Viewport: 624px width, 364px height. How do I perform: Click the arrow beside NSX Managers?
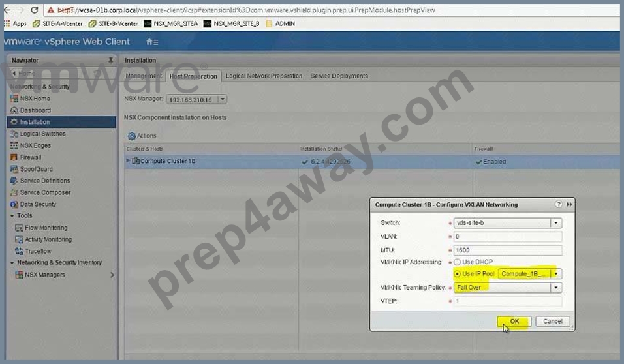(112, 275)
